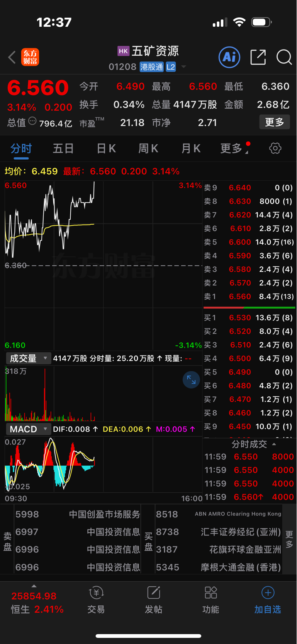The image size is (297, 644).
Task: Tap the 11:59 6.550 8000 trade
Action: point(249,457)
